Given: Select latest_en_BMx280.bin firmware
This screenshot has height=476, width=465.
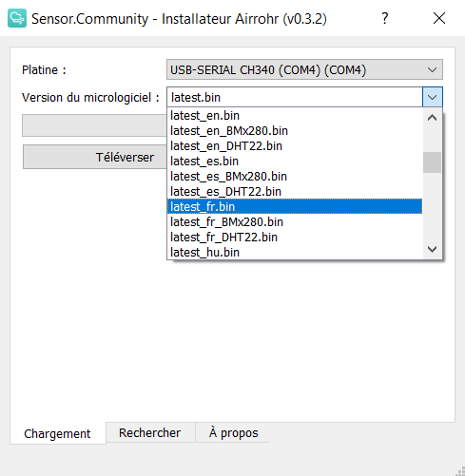Looking at the screenshot, I should click(295, 131).
